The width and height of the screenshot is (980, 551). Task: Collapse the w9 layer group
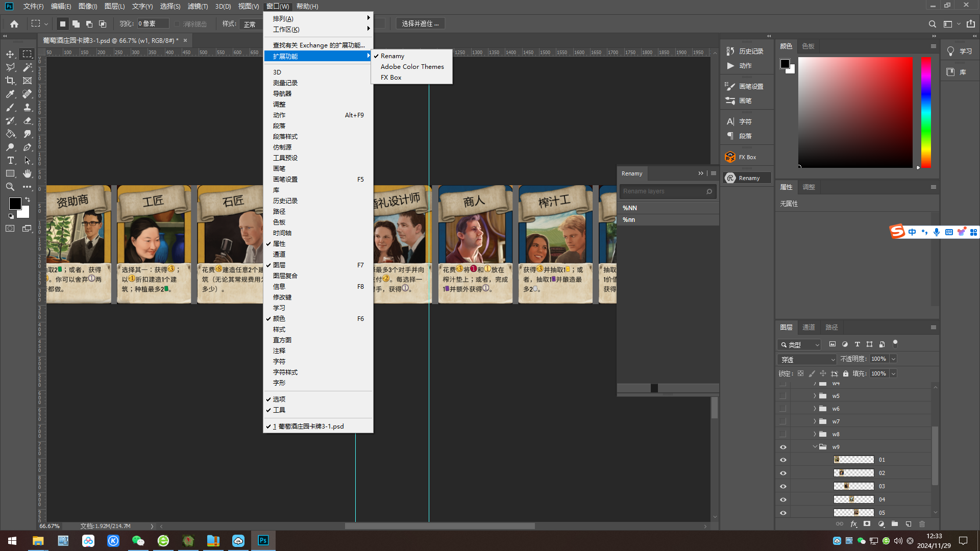[815, 447]
